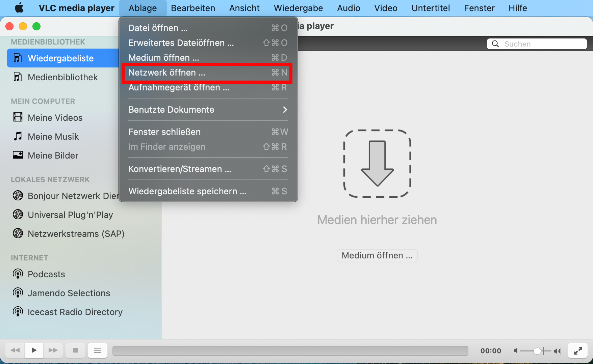
Task: Click the Suchen search field
Action: tap(540, 44)
